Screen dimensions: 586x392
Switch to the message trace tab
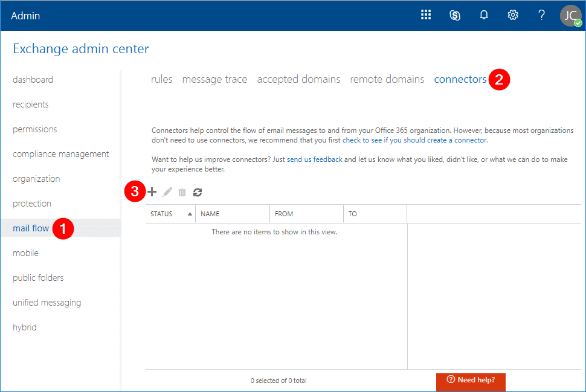coord(214,79)
